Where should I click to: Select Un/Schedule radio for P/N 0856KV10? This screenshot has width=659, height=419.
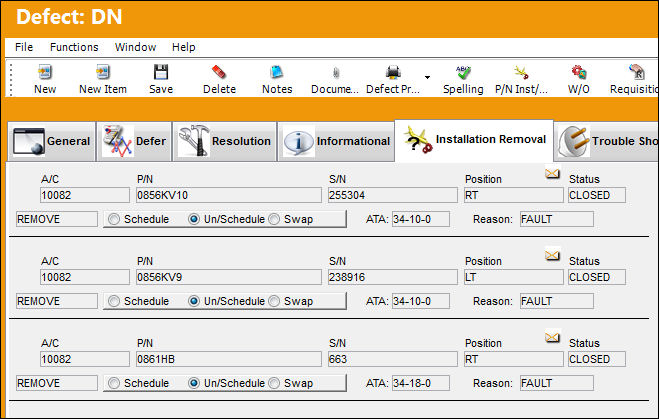[194, 219]
